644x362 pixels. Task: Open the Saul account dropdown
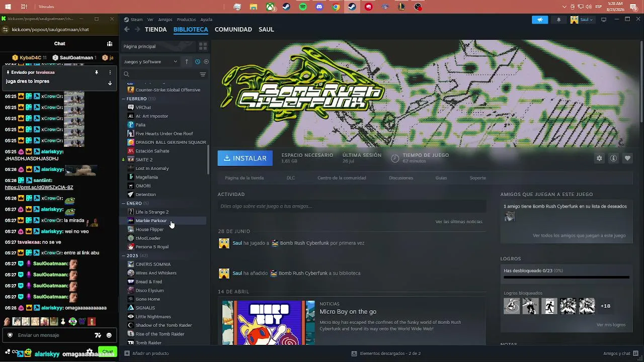(582, 20)
